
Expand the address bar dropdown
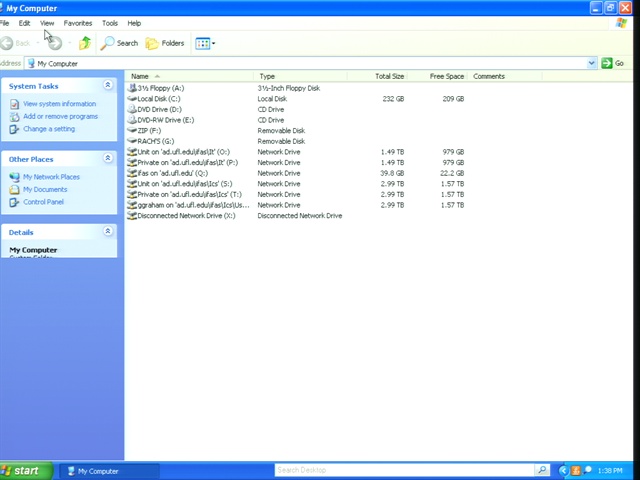click(591, 63)
